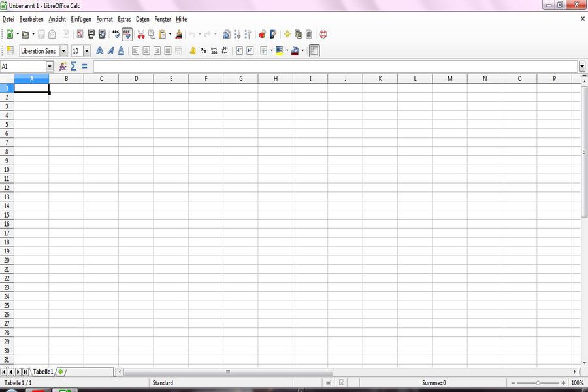Apply percent number format
The height and width of the screenshot is (392, 588).
point(203,50)
